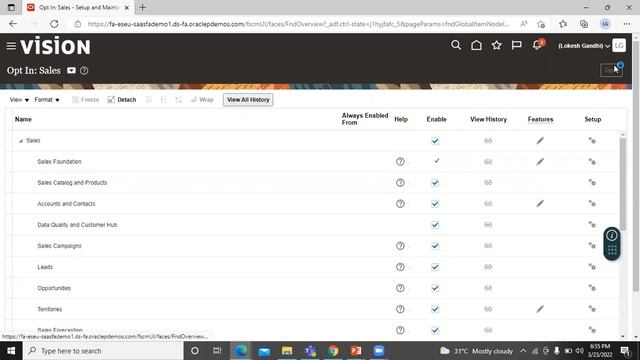Open the browser settings ellipsis menu

point(627,24)
